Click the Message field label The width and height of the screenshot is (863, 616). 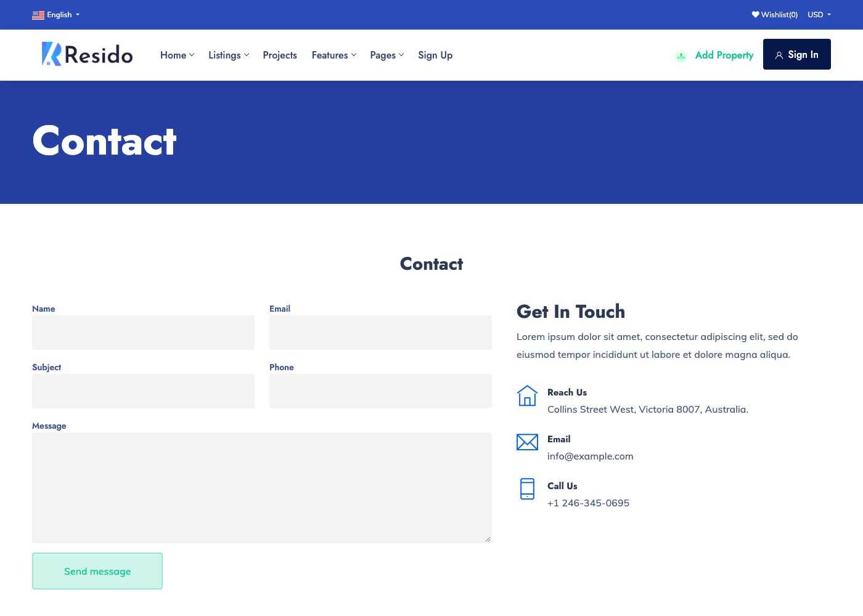(49, 426)
